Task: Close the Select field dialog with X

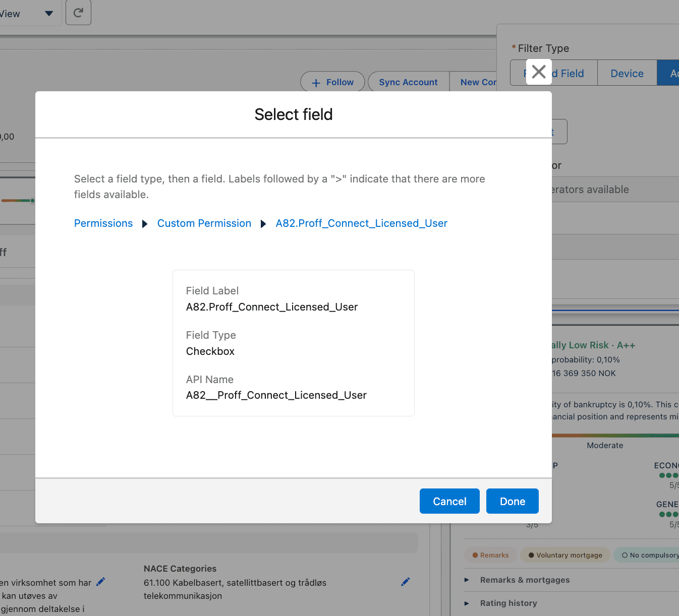Action: click(539, 72)
